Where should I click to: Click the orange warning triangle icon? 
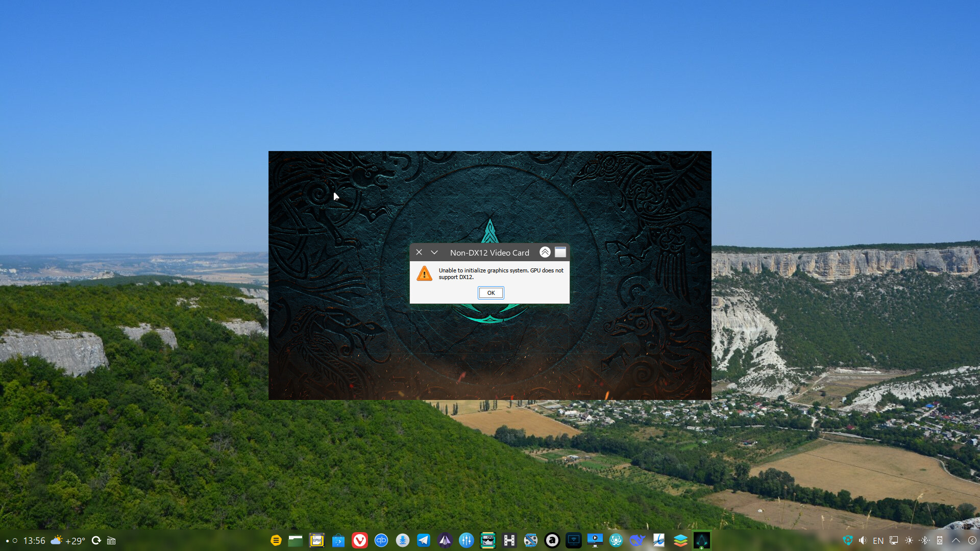point(424,273)
